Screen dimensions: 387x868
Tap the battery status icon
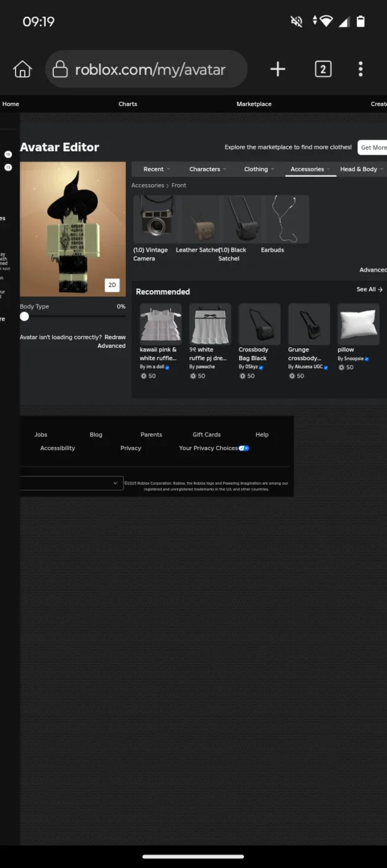[x=361, y=22]
